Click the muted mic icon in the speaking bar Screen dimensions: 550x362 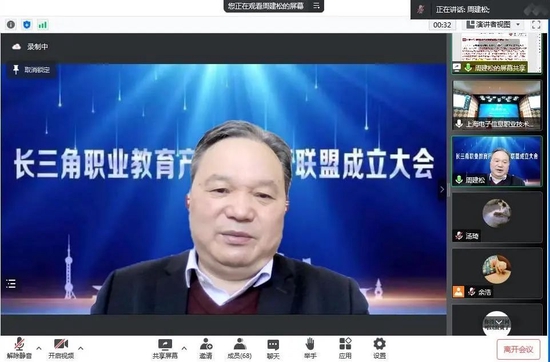coord(421,9)
